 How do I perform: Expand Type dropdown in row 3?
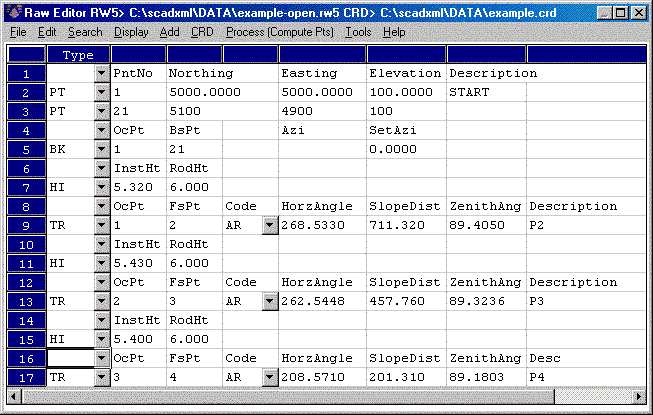coord(102,111)
